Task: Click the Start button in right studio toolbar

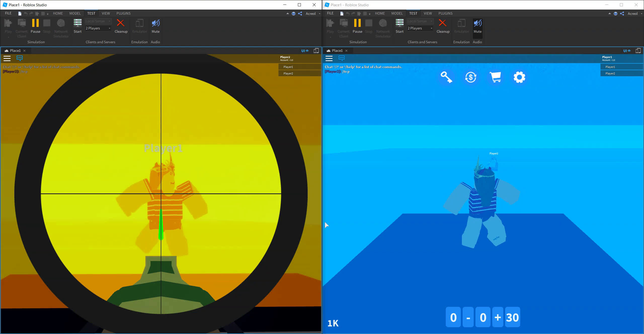Action: coord(399,26)
